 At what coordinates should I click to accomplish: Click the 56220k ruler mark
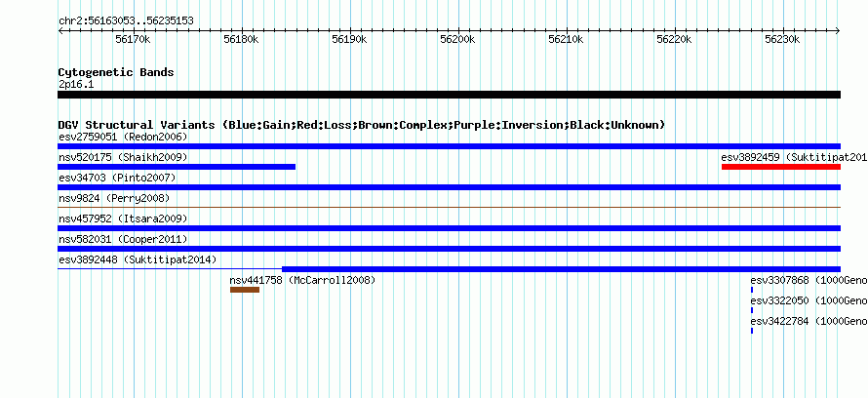tap(674, 39)
